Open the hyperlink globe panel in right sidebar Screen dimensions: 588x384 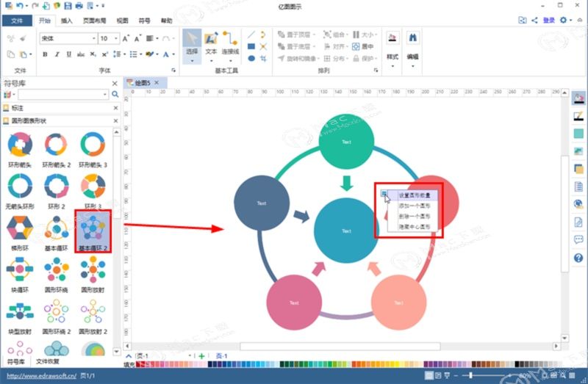(x=578, y=204)
